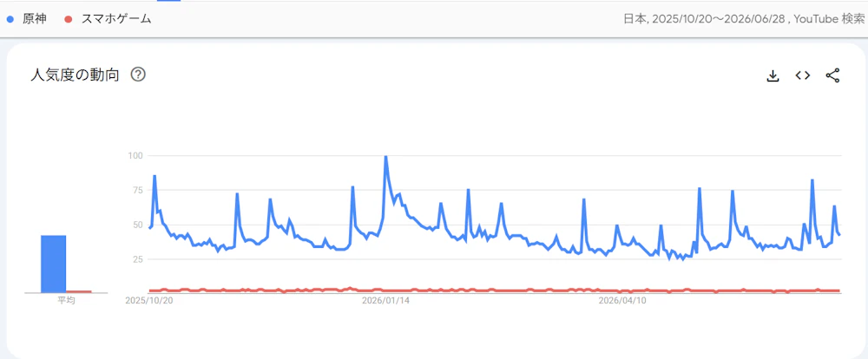
Task: Select the スマホゲーム search term label
Action: (116, 19)
